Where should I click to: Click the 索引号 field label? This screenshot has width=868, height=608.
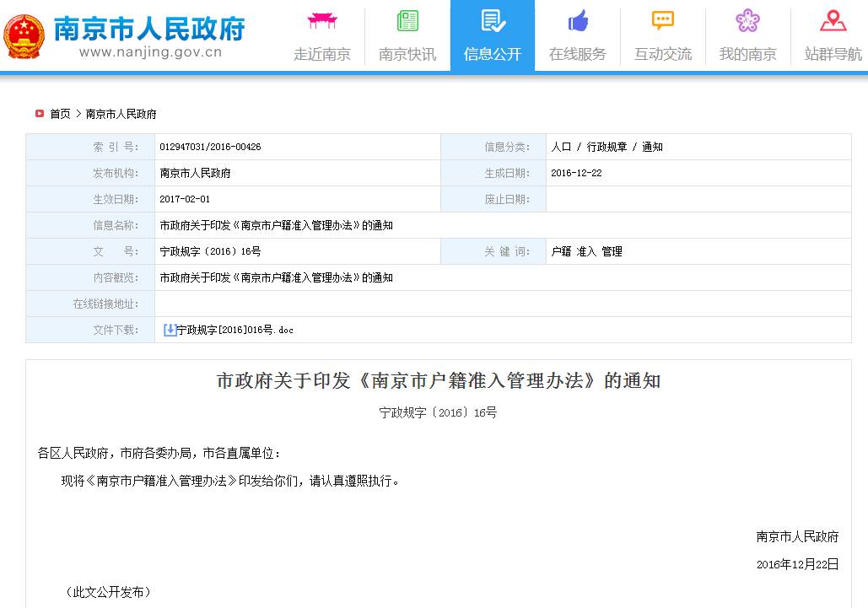(116, 148)
